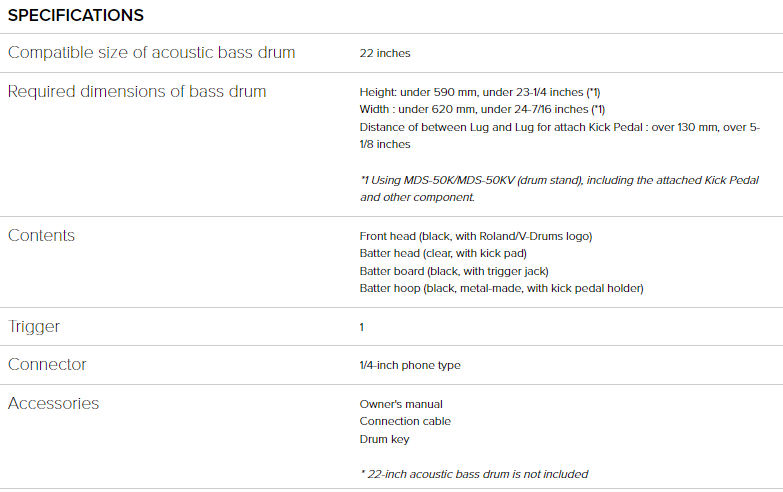Select the '22 inches' value text
This screenshot has height=492, width=783.
click(x=385, y=53)
